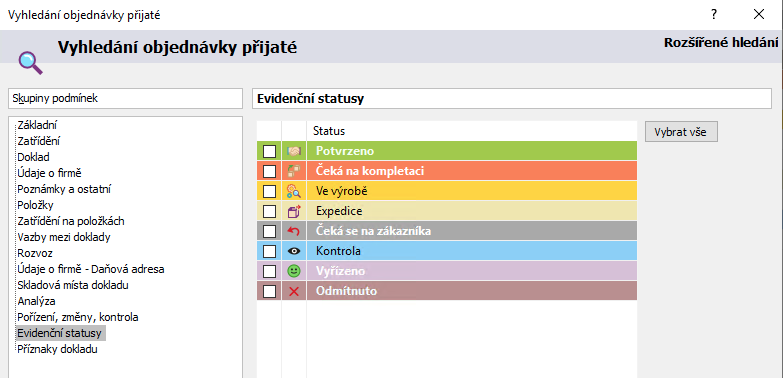Click the green smiley Vyřízeno icon
This screenshot has width=783, height=378.
(294, 271)
